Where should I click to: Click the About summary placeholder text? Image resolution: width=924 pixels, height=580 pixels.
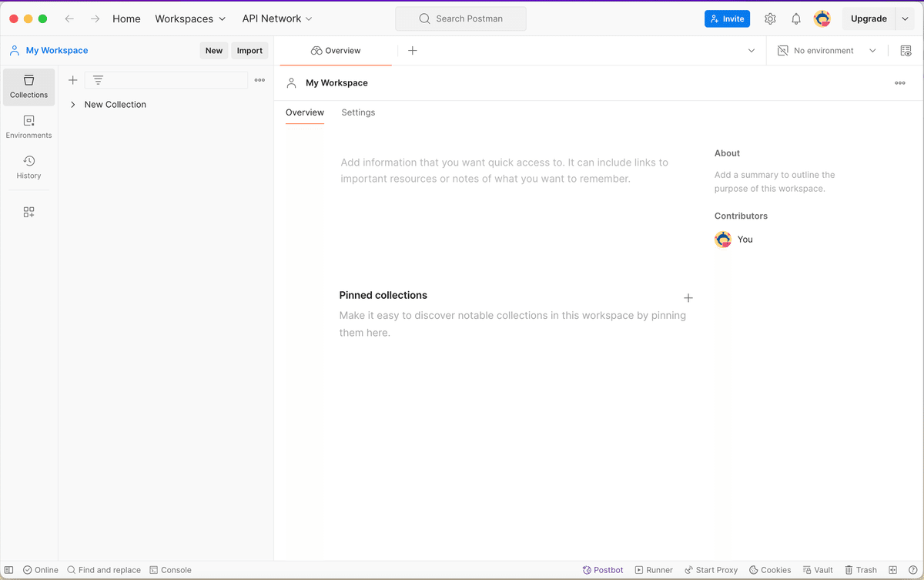(x=775, y=182)
